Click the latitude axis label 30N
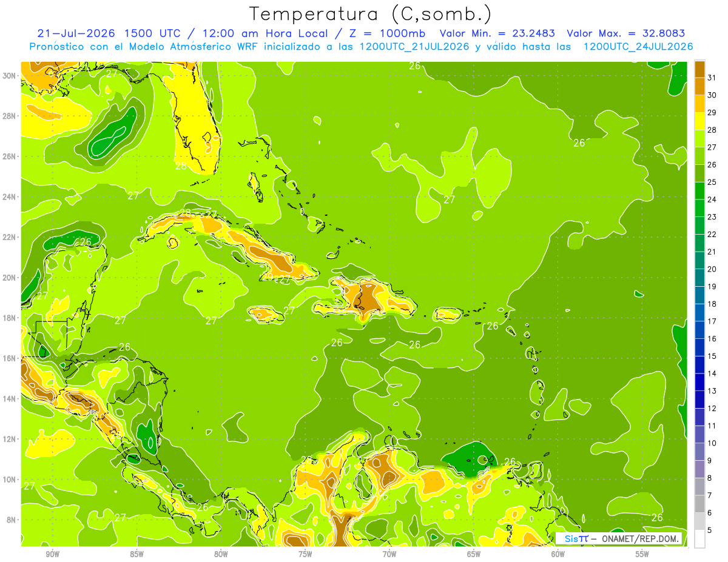The height and width of the screenshot is (562, 728). 9,75
